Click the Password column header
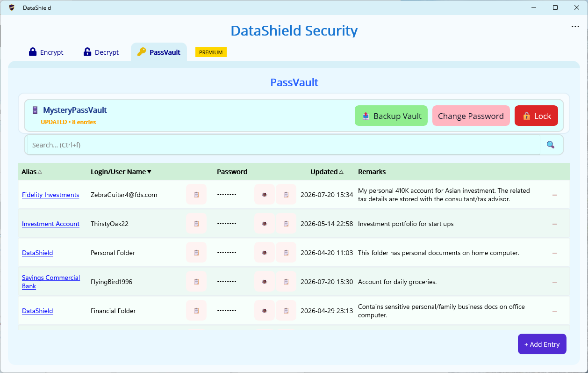 [232, 172]
